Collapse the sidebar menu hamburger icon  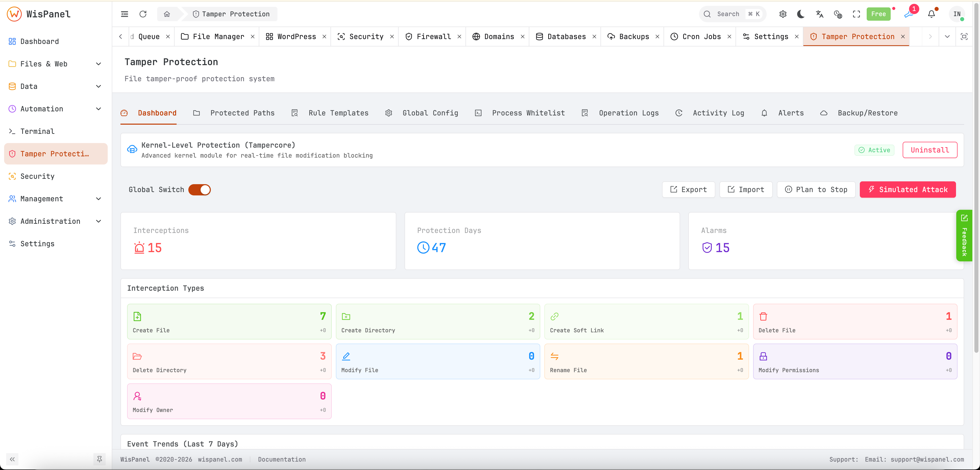pyautogui.click(x=124, y=14)
